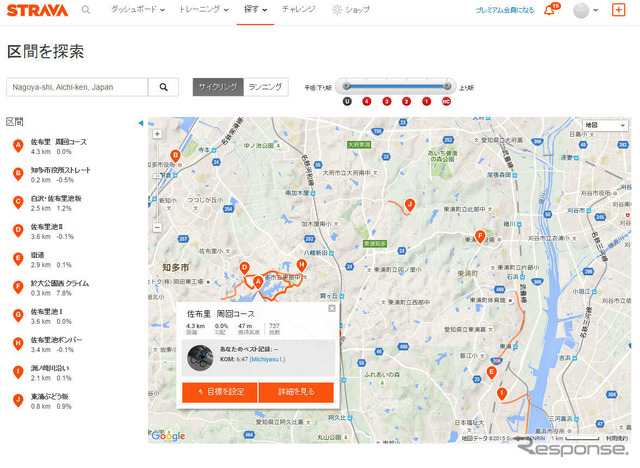Viewport: 640px width, 468px height.
Task: Zoom in the map with plus button
Action: click(x=157, y=134)
